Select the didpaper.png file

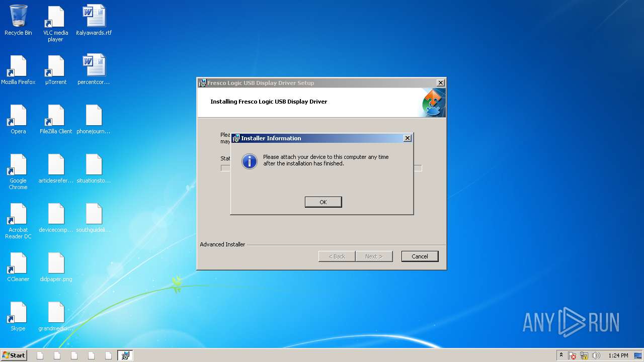(55, 267)
